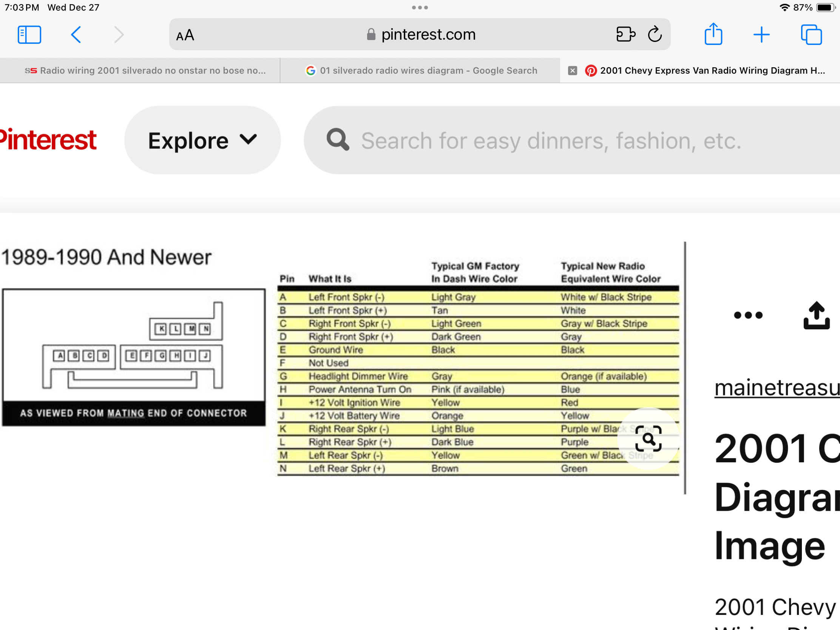Open the Safari share sheet
The width and height of the screenshot is (840, 630).
coord(713,34)
